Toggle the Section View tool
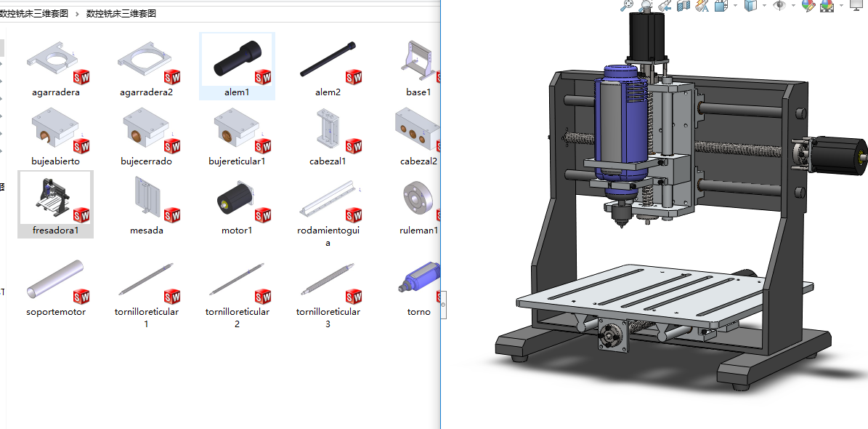This screenshot has width=868, height=429. point(684,6)
